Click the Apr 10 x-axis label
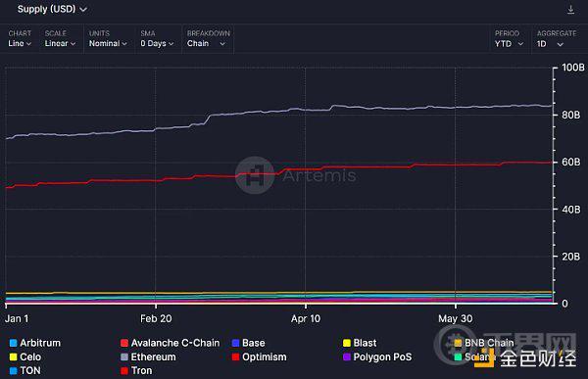 [x=306, y=318]
